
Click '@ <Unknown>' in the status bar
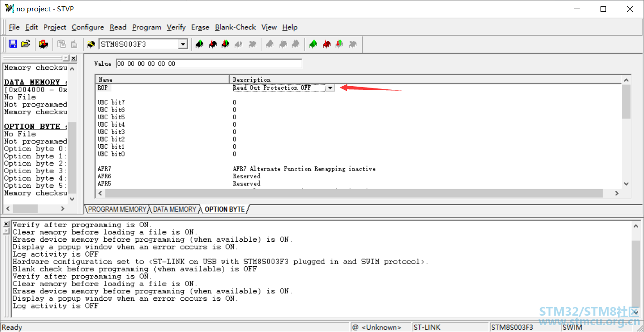tap(376, 327)
